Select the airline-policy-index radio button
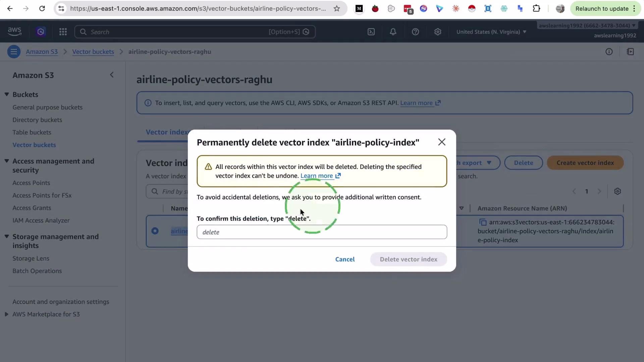This screenshot has height=362, width=644. point(155,231)
